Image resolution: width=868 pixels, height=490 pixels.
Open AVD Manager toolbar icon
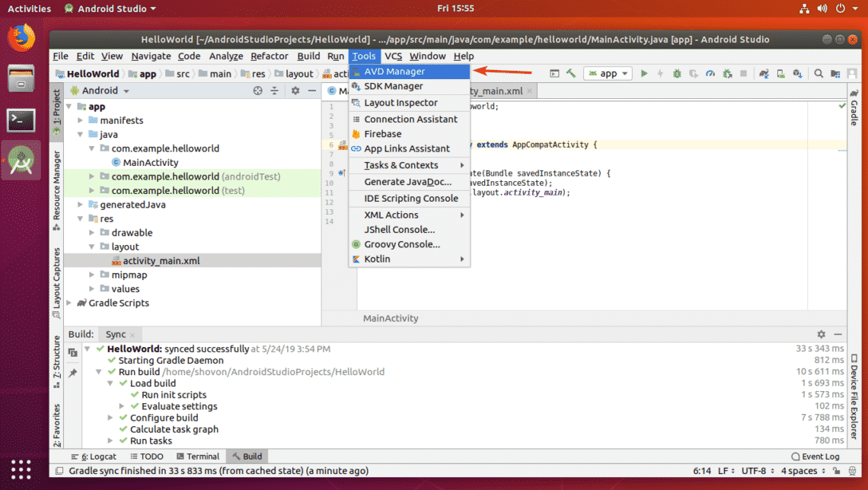coord(780,73)
